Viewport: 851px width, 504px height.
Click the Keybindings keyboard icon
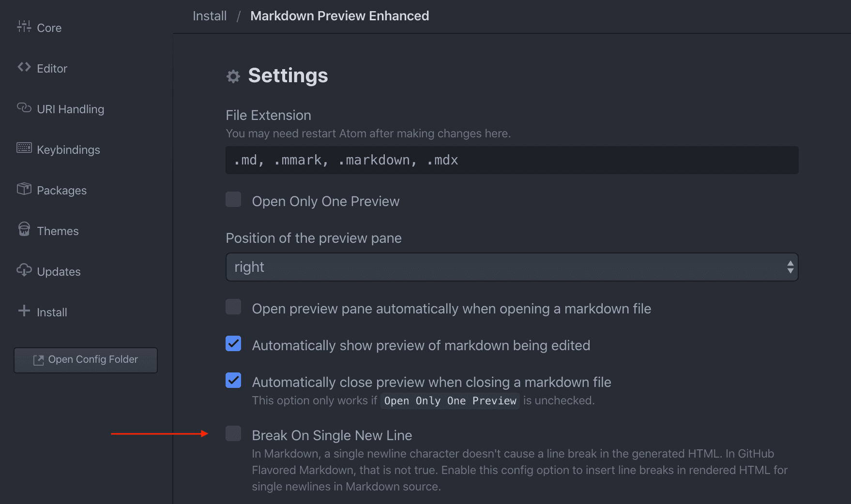pyautogui.click(x=24, y=148)
